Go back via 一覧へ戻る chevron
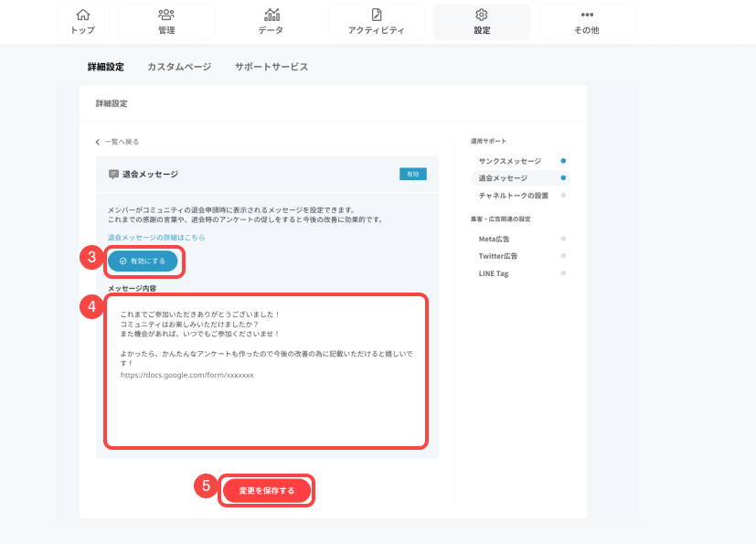Screen dimensions: 756x544 (99, 142)
